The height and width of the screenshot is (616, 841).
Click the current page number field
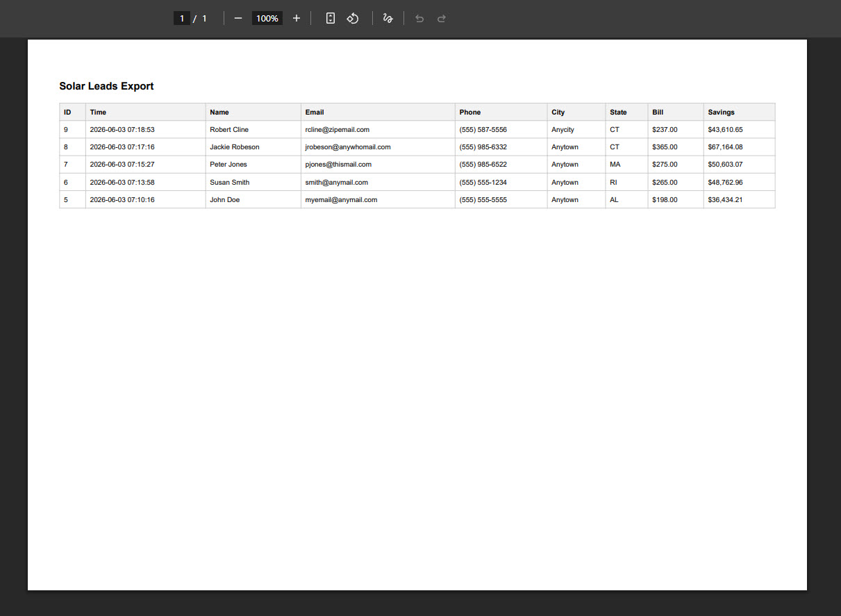click(x=182, y=18)
